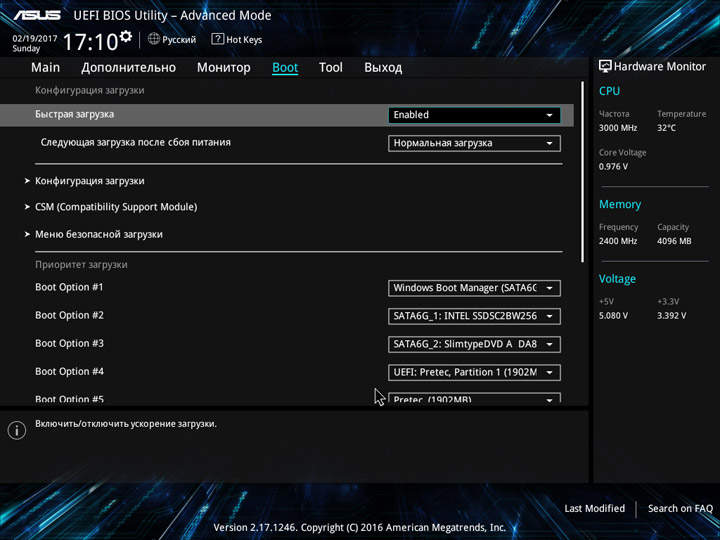Expand CSM (Compatibility Support Module) submenu
720x540 pixels.
(x=111, y=207)
